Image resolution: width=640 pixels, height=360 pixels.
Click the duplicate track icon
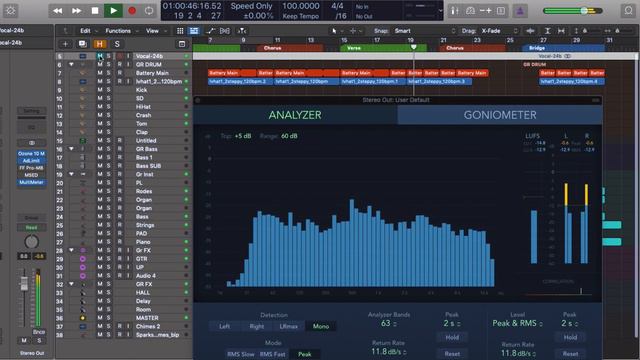82,44
